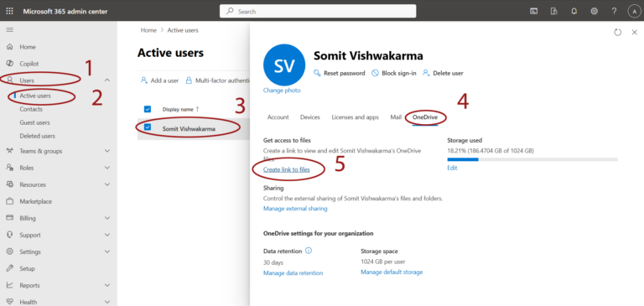Click Somit Vishwakarma name in user list
This screenshot has width=644, height=306.
(189, 129)
